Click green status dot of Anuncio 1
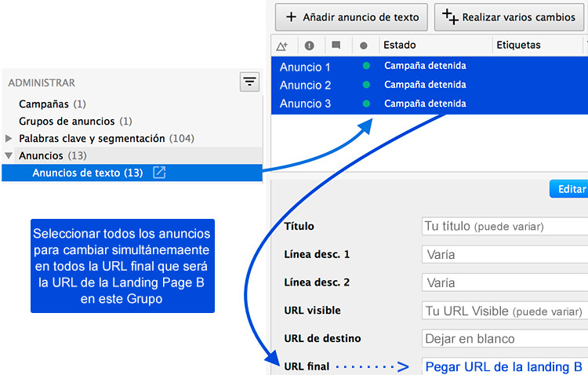The image size is (588, 375). 366,66
